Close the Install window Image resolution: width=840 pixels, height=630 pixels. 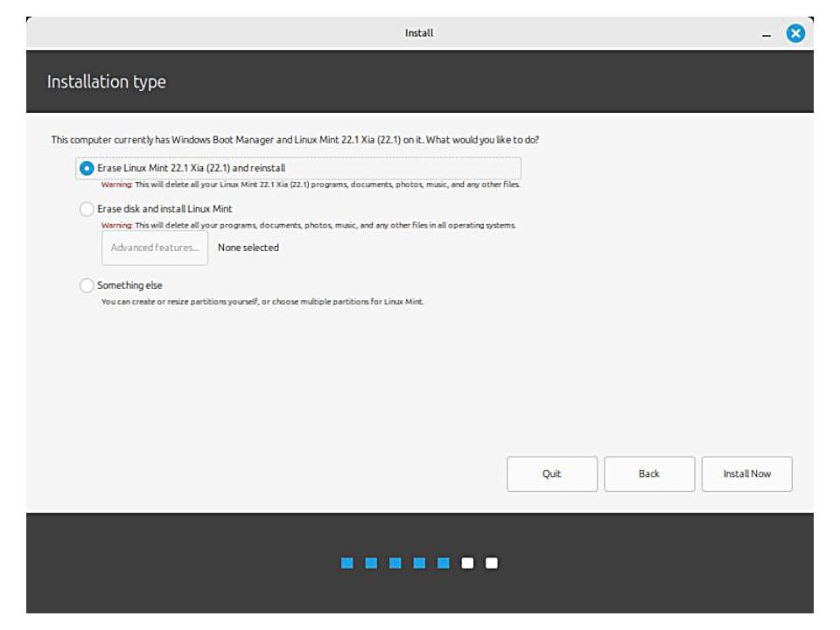795,33
